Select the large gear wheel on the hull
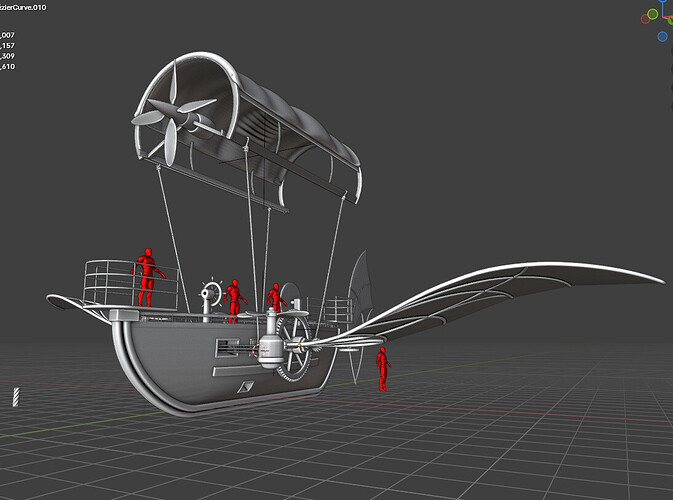Image resolution: width=673 pixels, height=500 pixels. [293, 348]
